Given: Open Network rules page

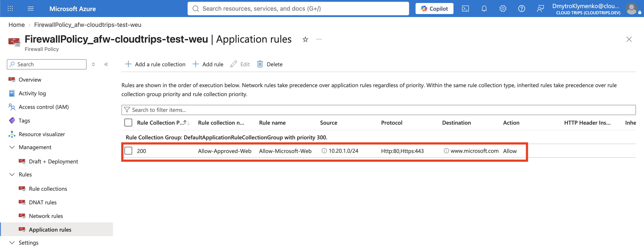Looking at the screenshot, I should pos(46,216).
